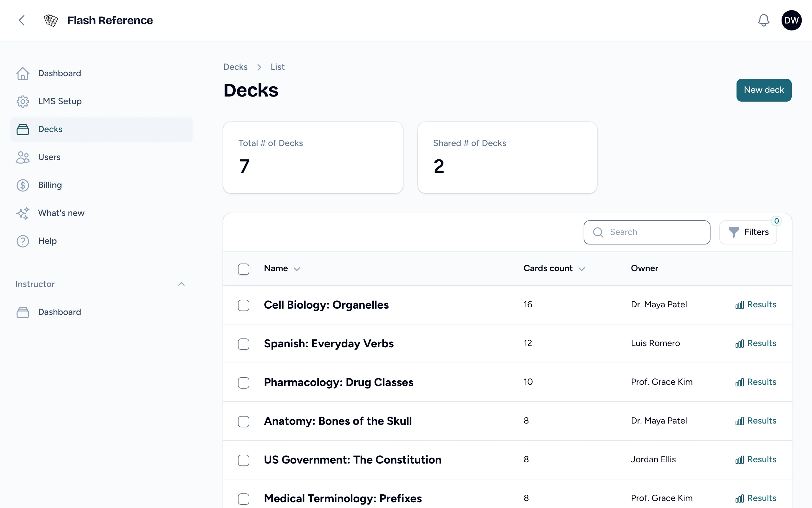Image resolution: width=812 pixels, height=508 pixels.
Task: Click the Flash Reference cards logo
Action: click(x=51, y=21)
